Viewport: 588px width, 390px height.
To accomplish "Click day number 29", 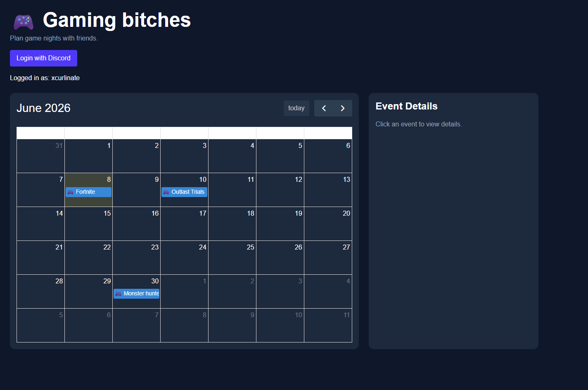I will [x=107, y=281].
